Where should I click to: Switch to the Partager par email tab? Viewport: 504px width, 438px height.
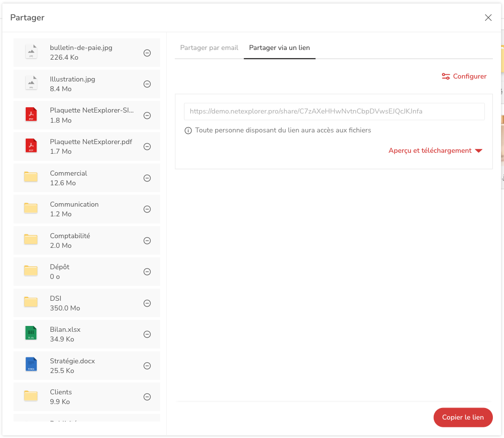coord(208,48)
